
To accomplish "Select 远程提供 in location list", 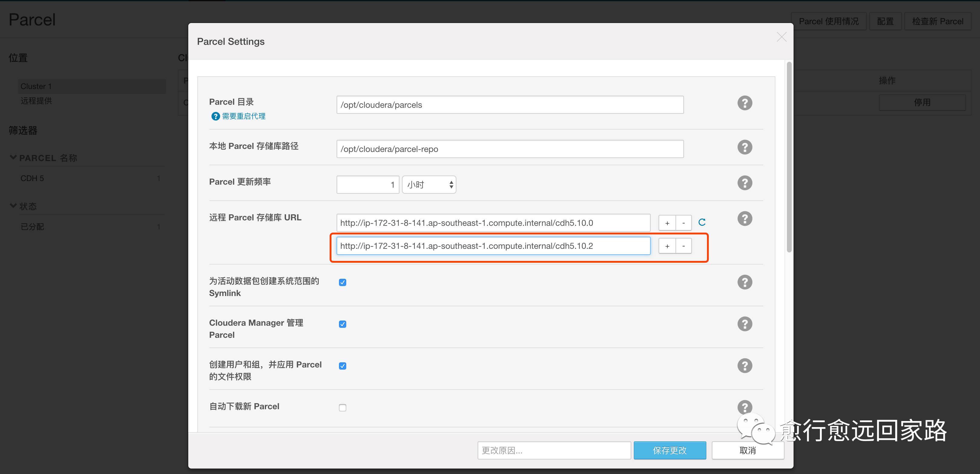I will pyautogui.click(x=36, y=101).
